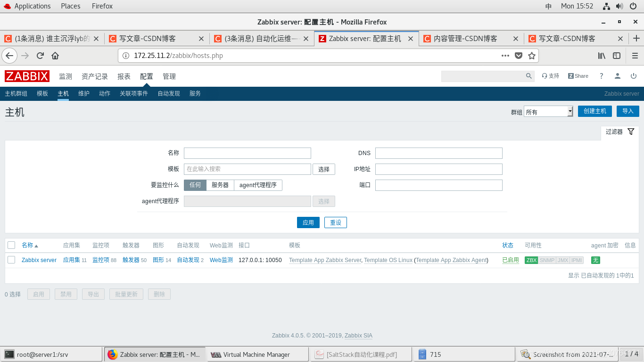This screenshot has height=362, width=644.
Task: Select the agent代理程序 monitoring option
Action: coord(258,185)
